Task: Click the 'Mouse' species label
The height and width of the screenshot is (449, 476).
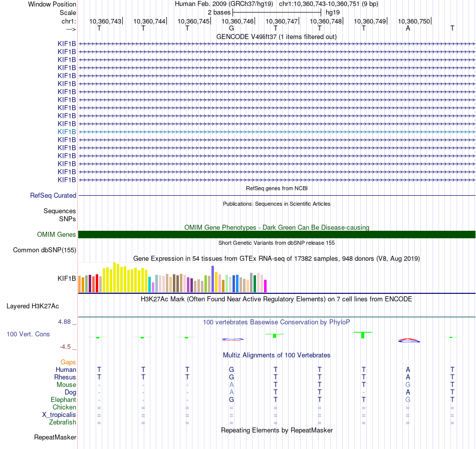Action: tap(66, 385)
